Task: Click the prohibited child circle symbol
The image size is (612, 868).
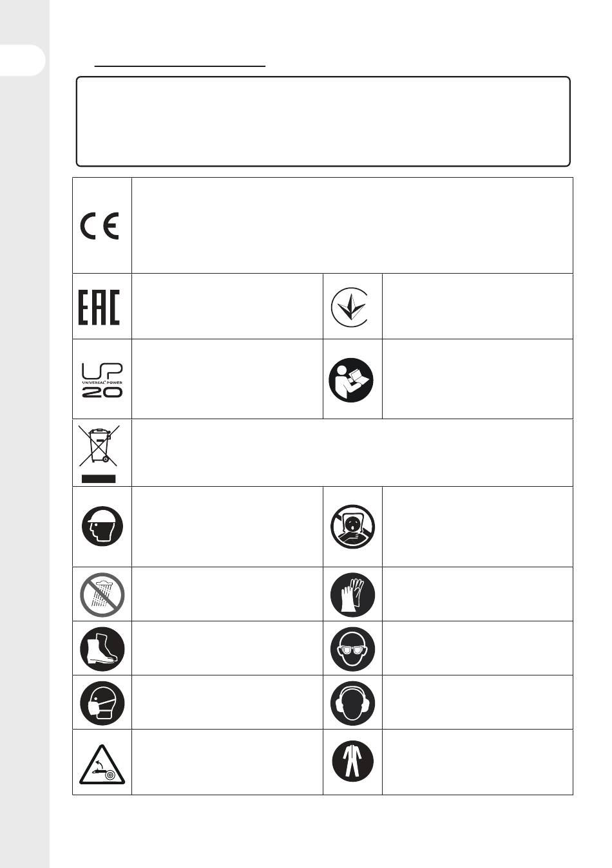Action: [x=352, y=528]
